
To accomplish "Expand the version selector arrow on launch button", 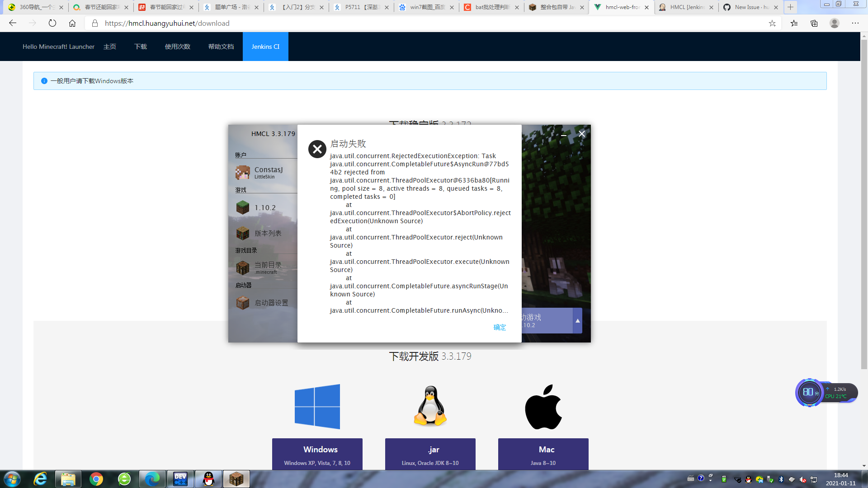I will click(x=578, y=320).
